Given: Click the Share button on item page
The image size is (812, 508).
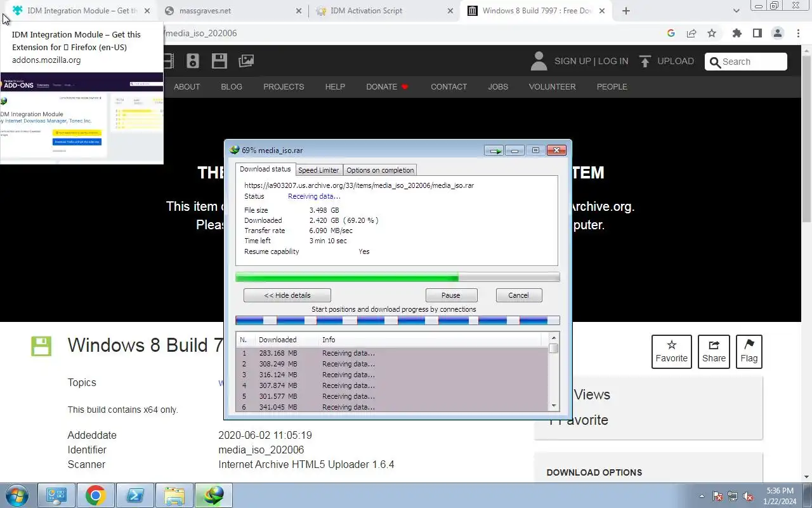Looking at the screenshot, I should coord(714,351).
